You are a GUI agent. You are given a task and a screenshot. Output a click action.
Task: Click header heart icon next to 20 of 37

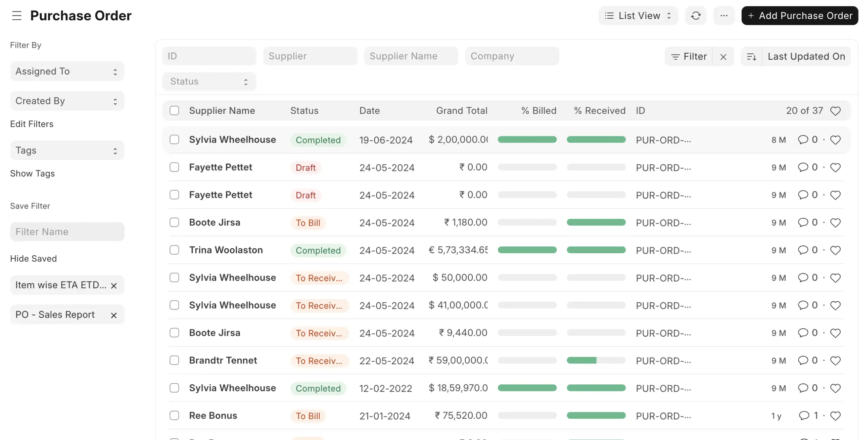(x=835, y=111)
